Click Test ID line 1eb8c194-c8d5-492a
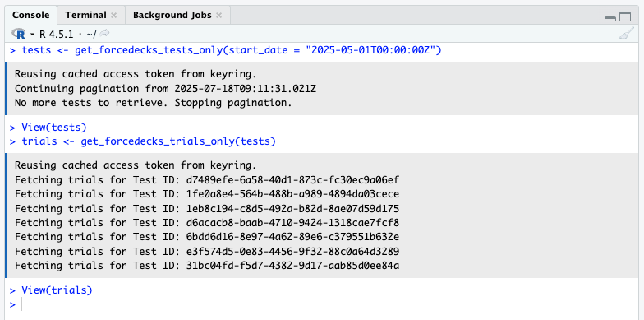This screenshot has width=644, height=320. pos(207,209)
